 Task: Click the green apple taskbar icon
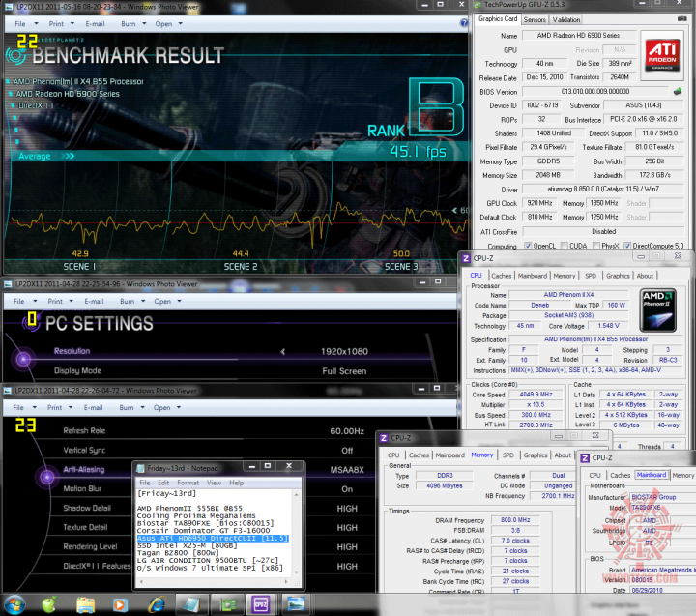click(49, 604)
